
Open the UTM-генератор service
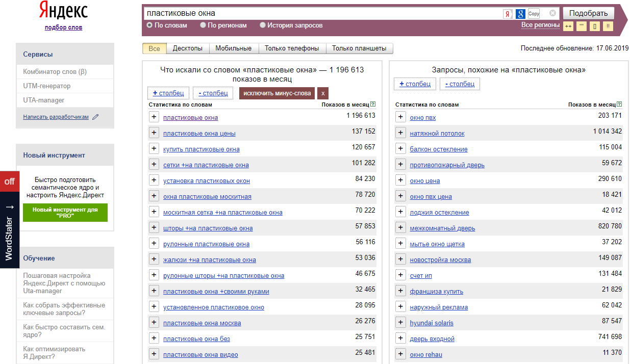coord(47,86)
